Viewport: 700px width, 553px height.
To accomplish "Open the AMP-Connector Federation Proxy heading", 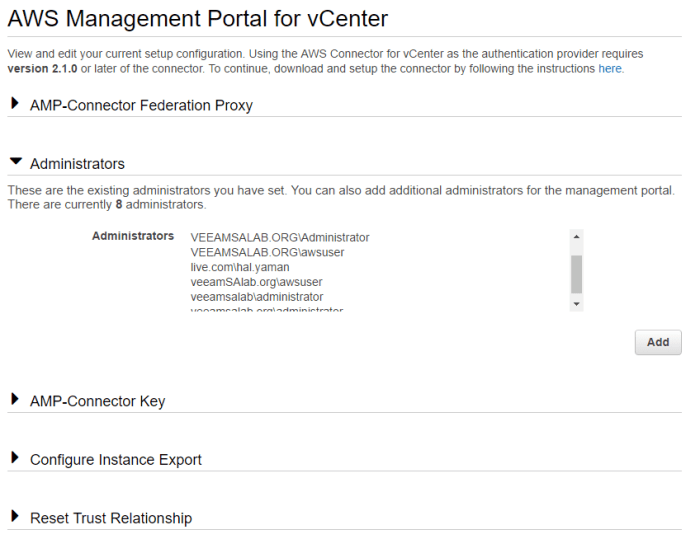I will tap(141, 105).
